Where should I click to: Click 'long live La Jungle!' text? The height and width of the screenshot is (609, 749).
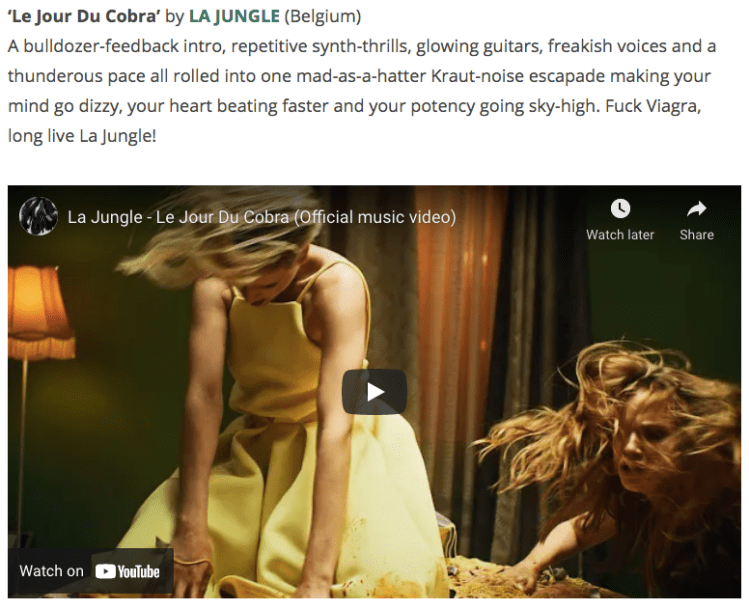click(x=82, y=136)
